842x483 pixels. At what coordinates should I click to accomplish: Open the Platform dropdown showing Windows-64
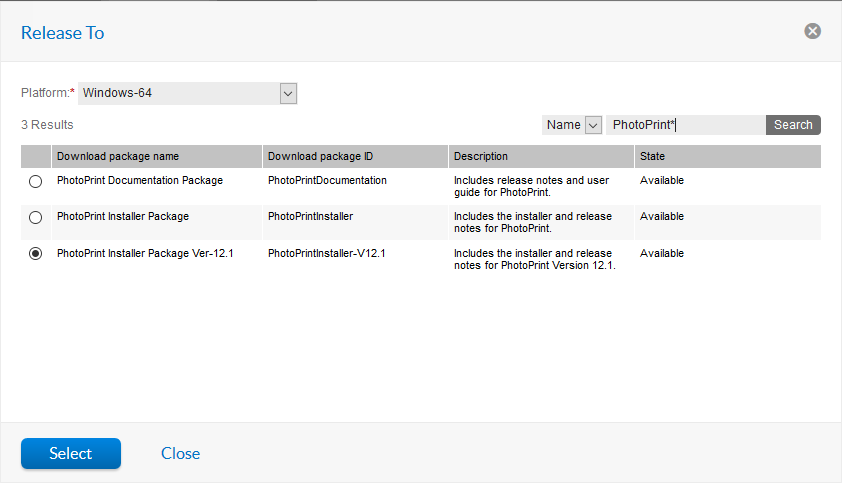point(288,93)
